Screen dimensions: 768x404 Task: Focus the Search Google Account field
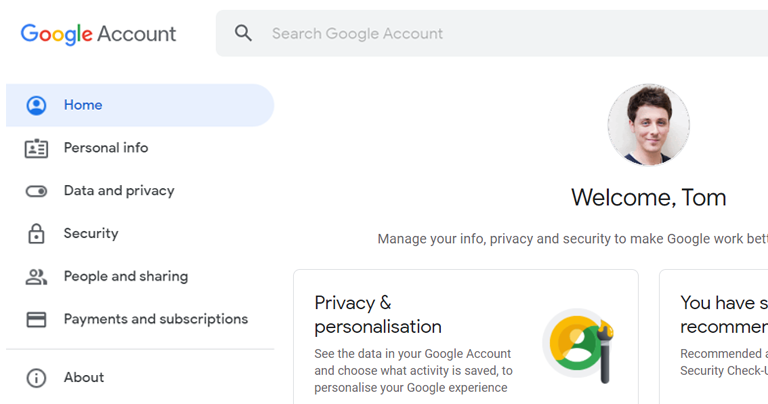(492, 33)
